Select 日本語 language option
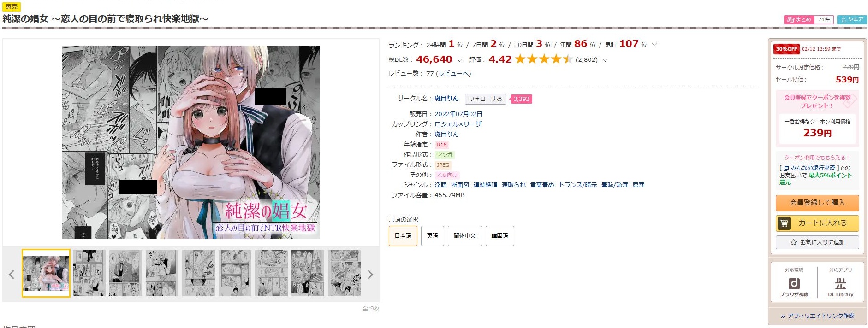868x328 pixels. [x=403, y=235]
